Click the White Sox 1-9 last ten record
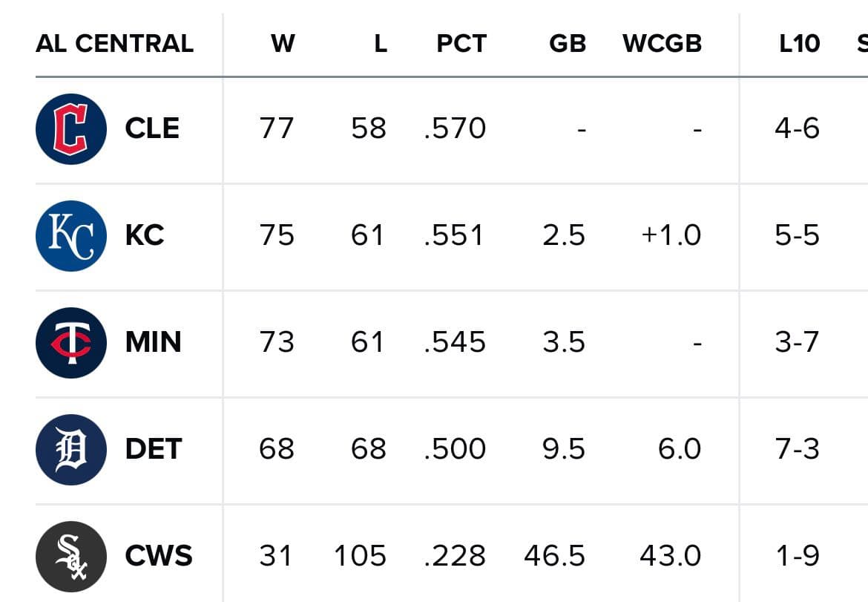Viewport: 868px width, 602px height. tap(797, 557)
